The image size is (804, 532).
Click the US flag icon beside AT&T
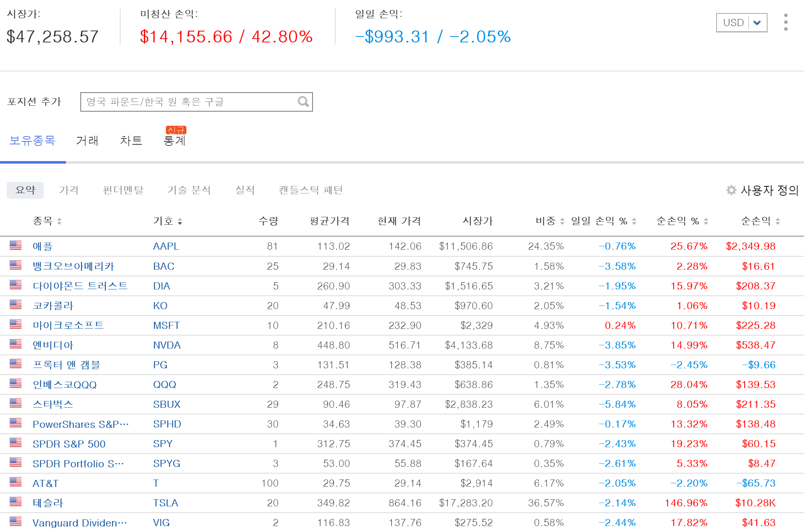coord(16,482)
